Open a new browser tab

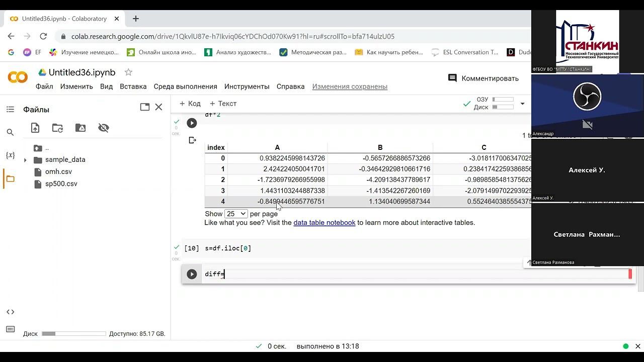pos(135,19)
